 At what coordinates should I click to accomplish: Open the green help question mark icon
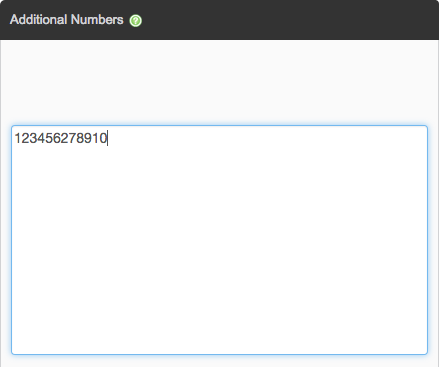click(x=136, y=21)
